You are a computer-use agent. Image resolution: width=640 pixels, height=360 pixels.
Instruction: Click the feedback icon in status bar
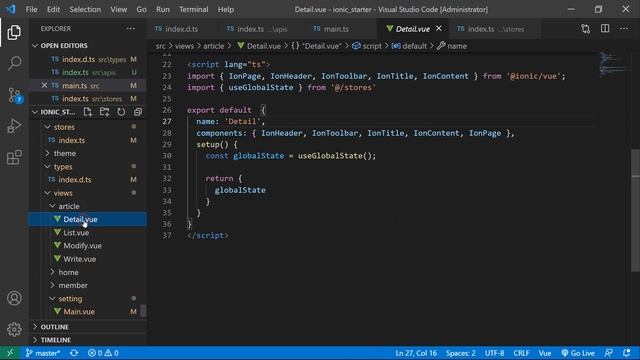click(x=609, y=353)
